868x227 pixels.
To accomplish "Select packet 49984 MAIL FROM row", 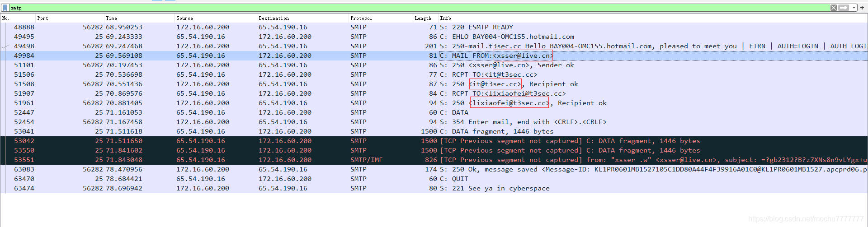I will pos(434,56).
